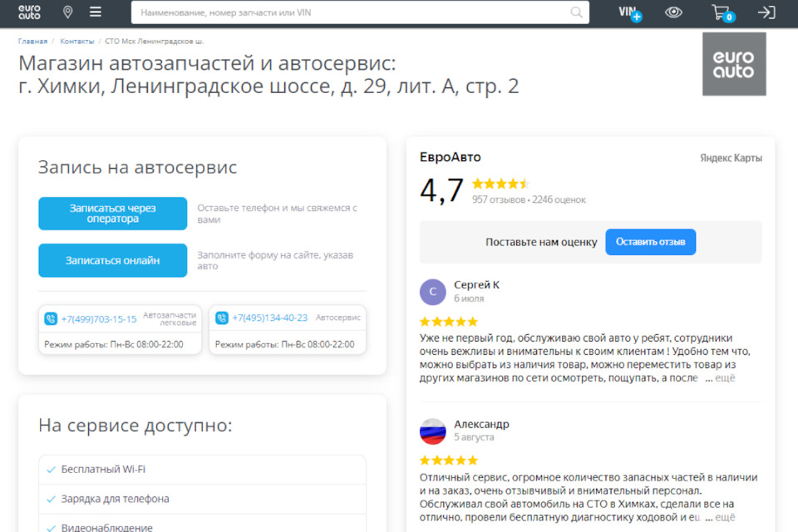
Task: Click the search field for part number or VIN
Action: pos(360,12)
